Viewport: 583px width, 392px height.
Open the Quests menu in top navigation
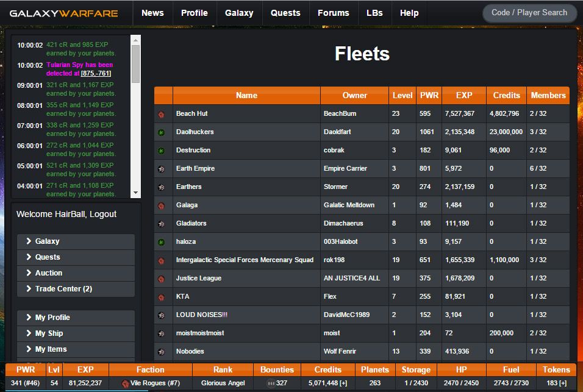point(285,13)
